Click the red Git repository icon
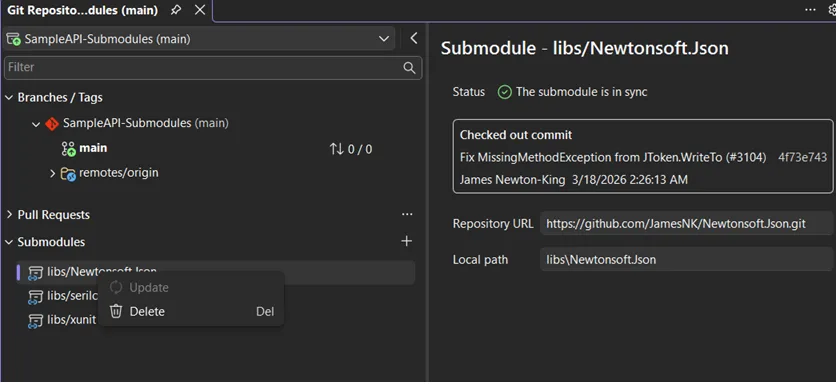 pos(52,124)
